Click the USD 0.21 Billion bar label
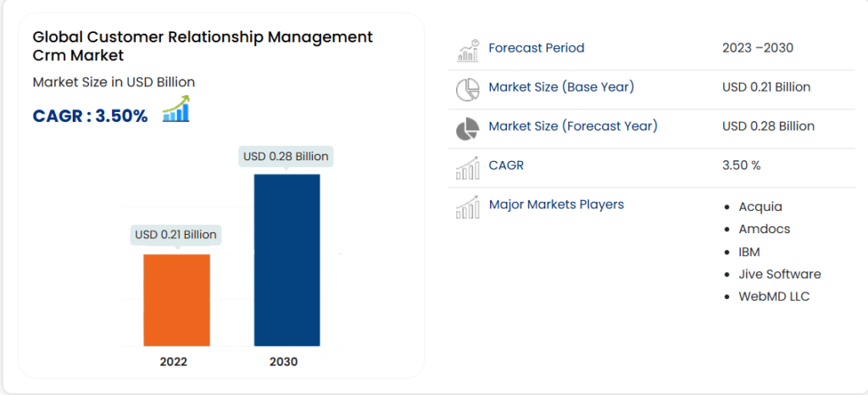This screenshot has height=395, width=868. tap(176, 235)
